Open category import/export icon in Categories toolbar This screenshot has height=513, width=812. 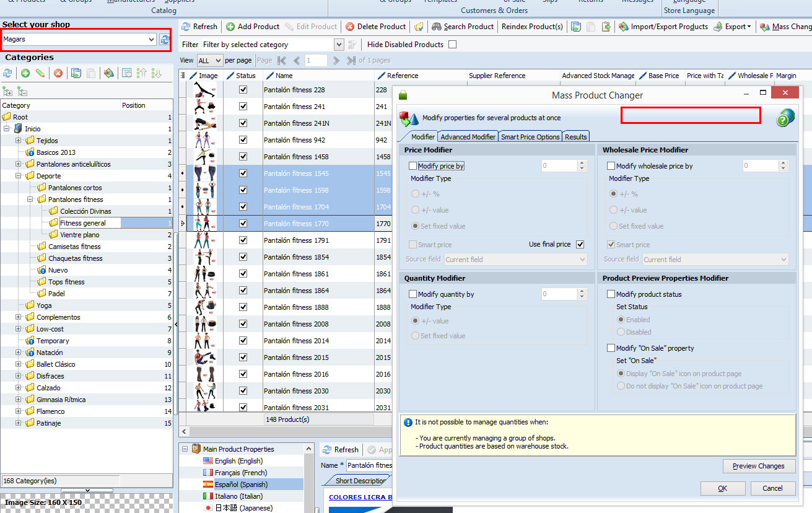click(x=109, y=73)
